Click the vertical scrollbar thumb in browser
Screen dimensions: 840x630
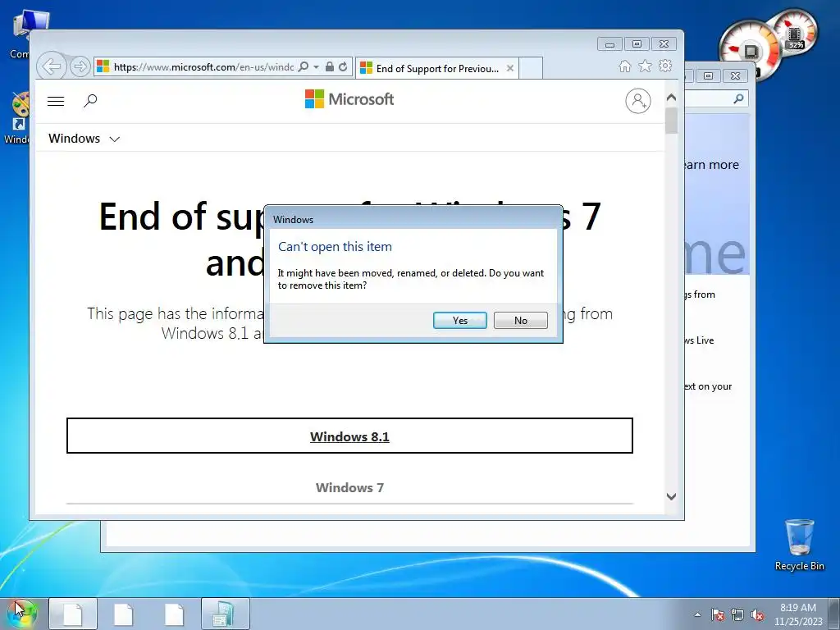(671, 121)
